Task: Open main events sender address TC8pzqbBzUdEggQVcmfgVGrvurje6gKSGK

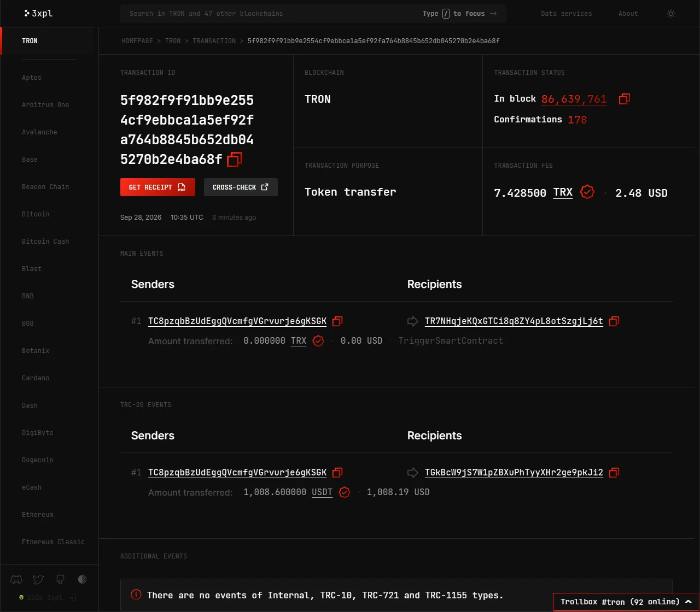Action: 237,321
